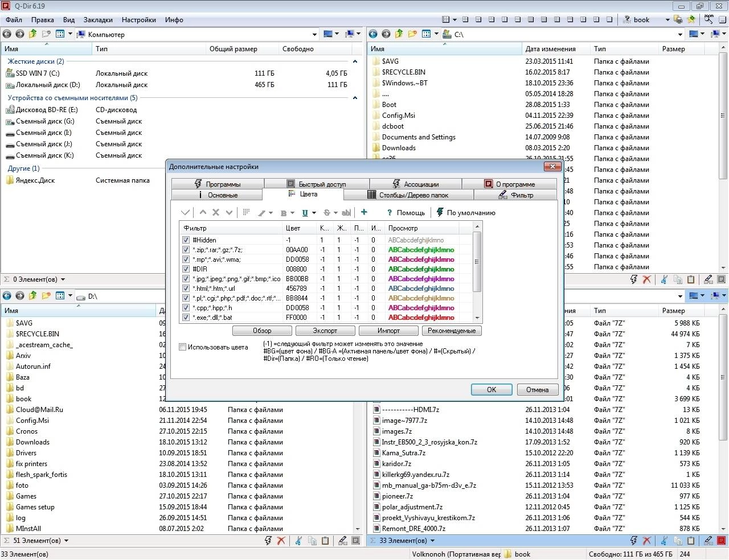Click the Помощь help link
The image size is (729, 560).
pos(405,213)
